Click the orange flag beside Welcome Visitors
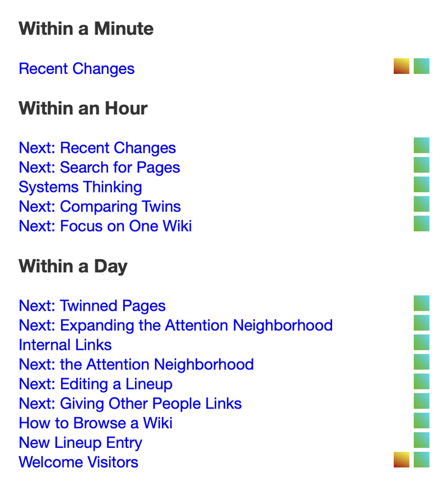 [x=402, y=460]
